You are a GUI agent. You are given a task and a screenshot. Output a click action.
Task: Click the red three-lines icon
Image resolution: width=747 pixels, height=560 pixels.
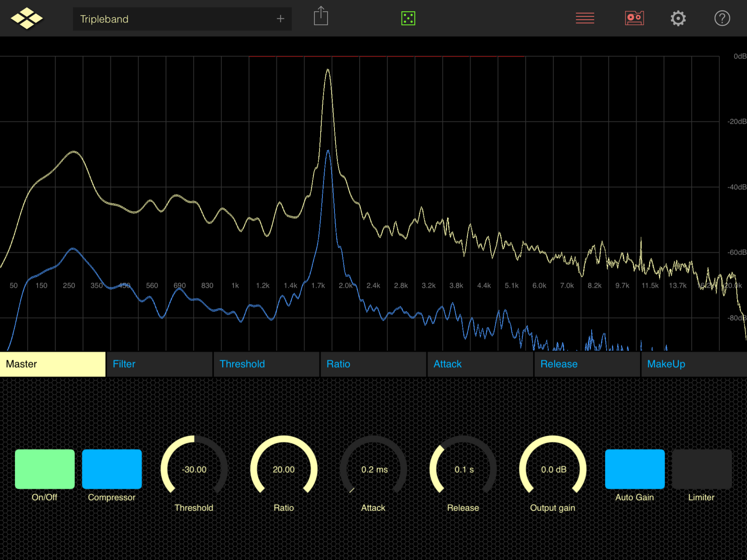click(x=585, y=18)
